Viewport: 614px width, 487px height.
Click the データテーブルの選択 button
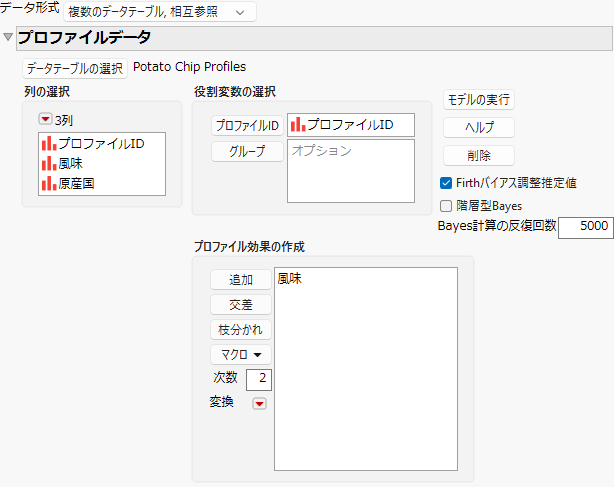click(x=75, y=69)
